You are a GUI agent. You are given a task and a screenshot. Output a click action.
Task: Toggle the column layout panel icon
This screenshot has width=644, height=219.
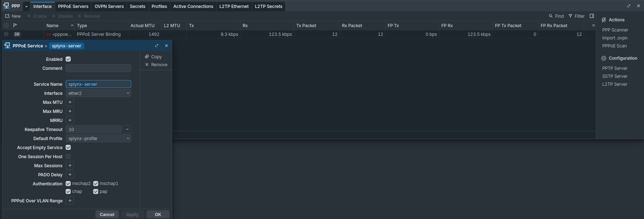(x=592, y=16)
